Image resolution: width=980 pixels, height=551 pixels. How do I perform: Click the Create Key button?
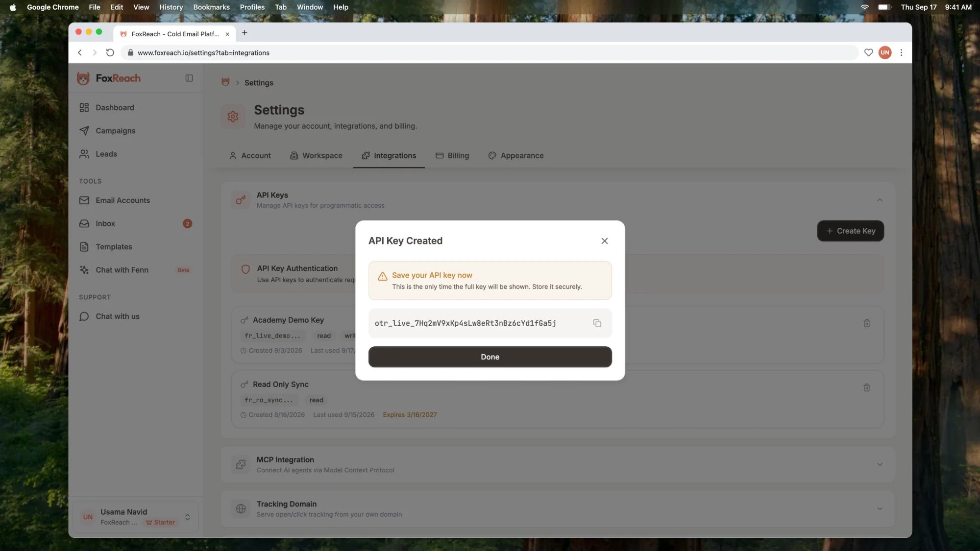(851, 231)
